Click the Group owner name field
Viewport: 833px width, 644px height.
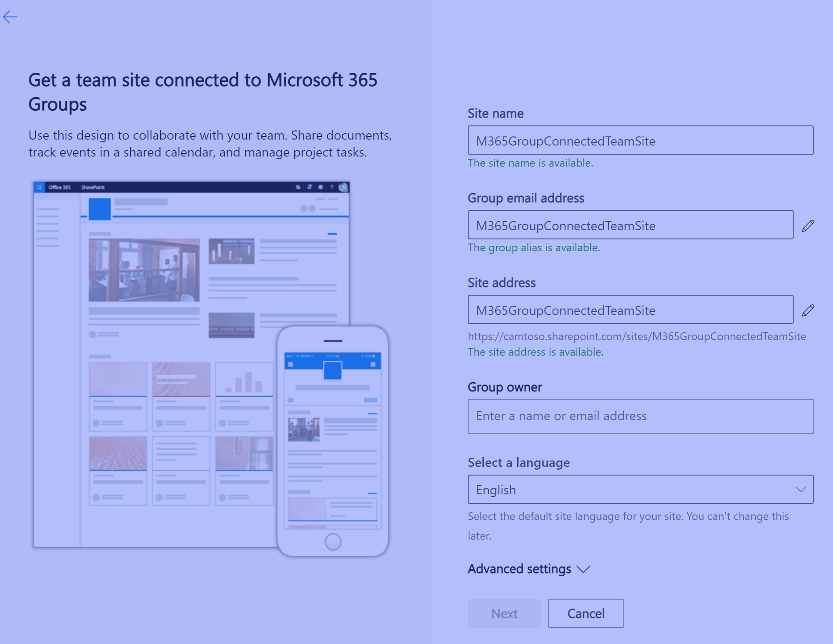640,416
